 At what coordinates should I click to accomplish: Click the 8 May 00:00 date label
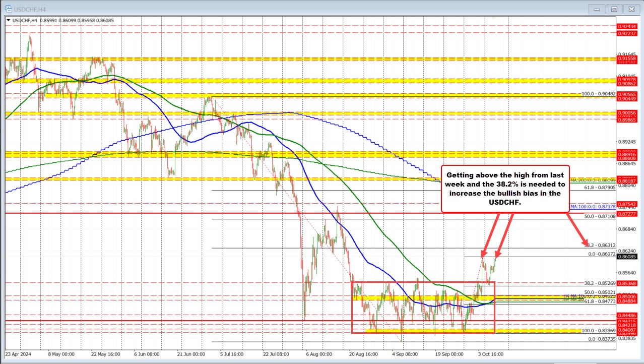click(x=60, y=354)
